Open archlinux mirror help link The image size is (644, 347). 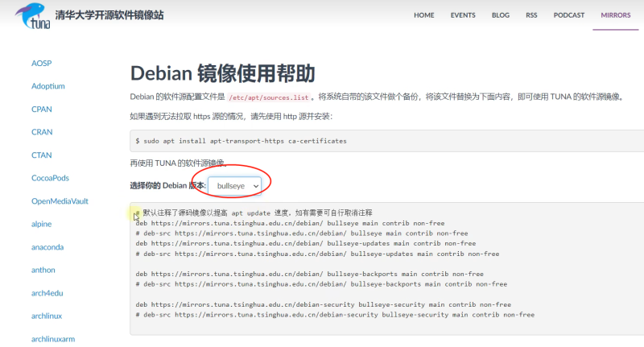pyautogui.click(x=47, y=316)
